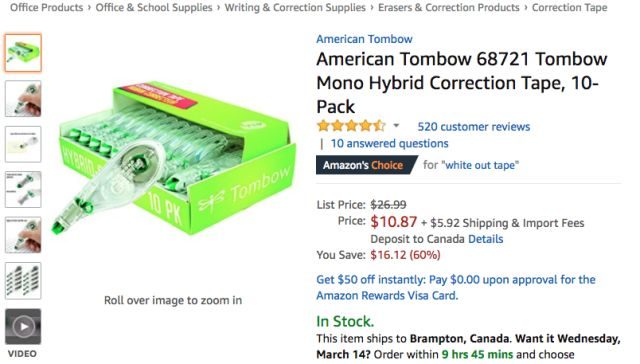Select the third thumbnail with tape on paper
640x364 pixels.
[x=23, y=144]
